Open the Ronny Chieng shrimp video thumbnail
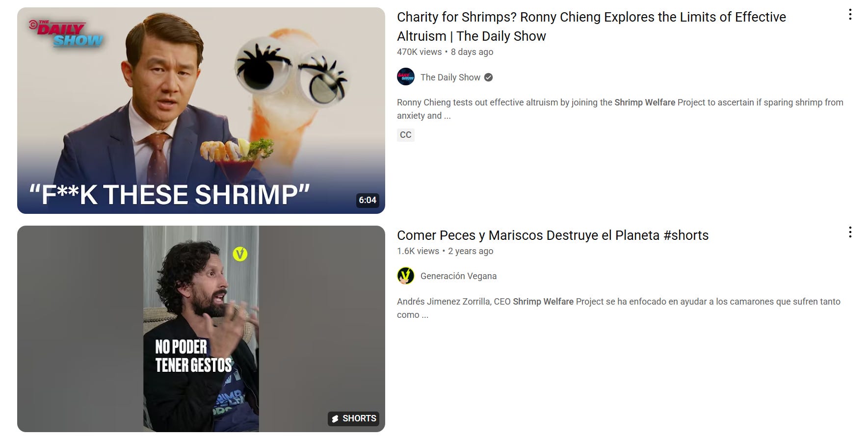The width and height of the screenshot is (868, 439). tap(201, 110)
